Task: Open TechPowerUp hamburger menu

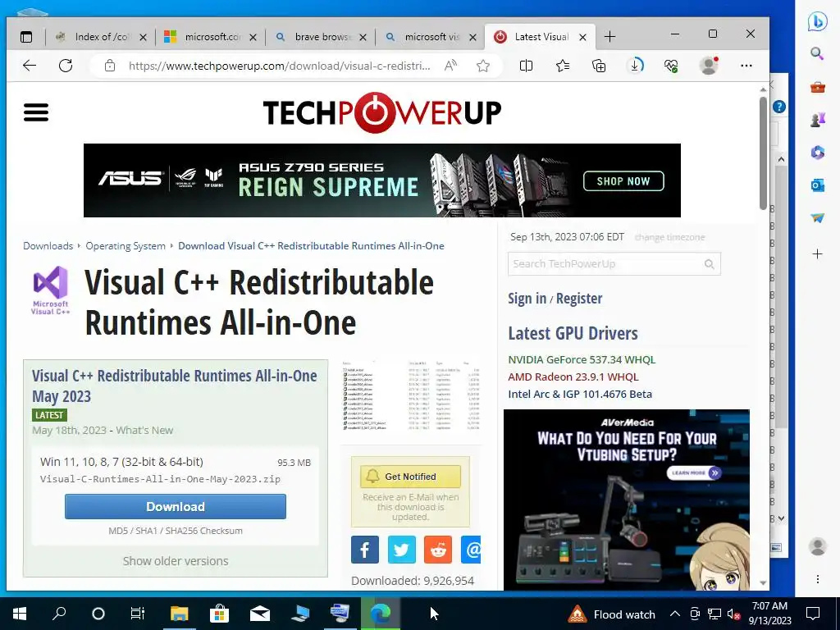Action: coord(36,112)
